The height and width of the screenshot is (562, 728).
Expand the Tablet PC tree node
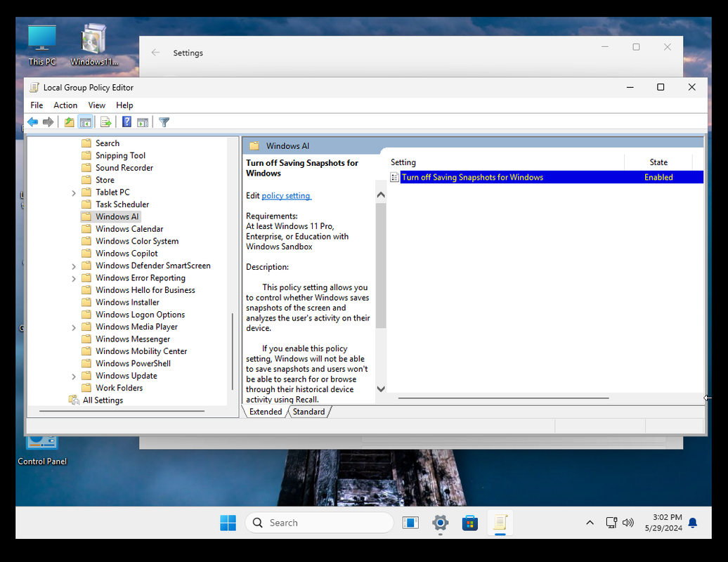(x=73, y=192)
